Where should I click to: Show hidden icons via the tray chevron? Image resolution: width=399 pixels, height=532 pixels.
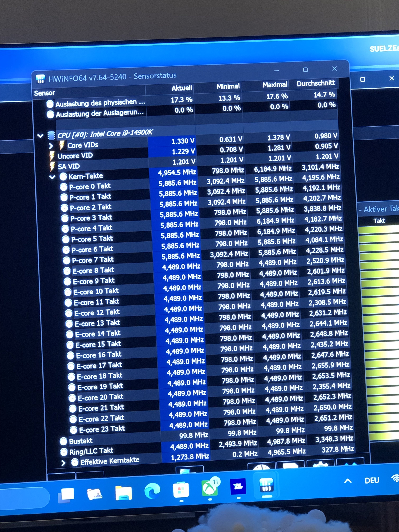coord(348,481)
